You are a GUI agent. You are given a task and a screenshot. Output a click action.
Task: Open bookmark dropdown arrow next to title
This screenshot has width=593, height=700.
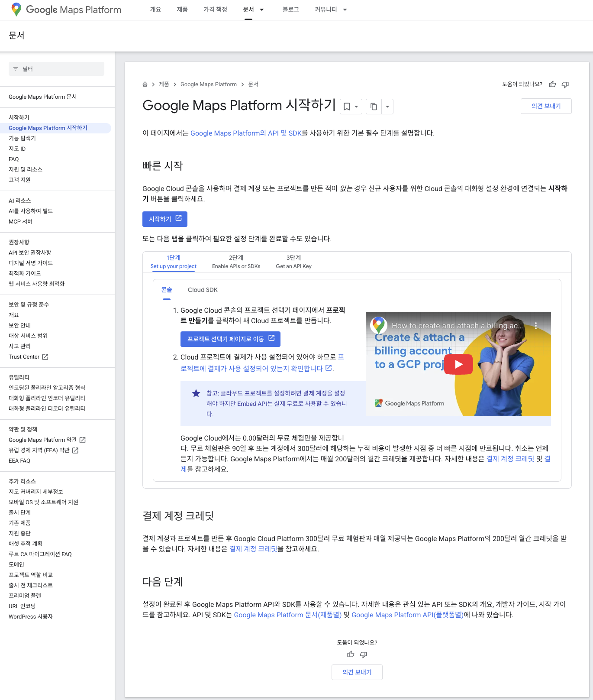coord(356,107)
